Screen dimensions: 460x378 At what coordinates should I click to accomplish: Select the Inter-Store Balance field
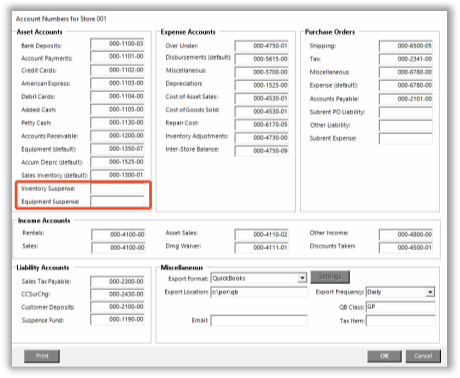(x=262, y=151)
